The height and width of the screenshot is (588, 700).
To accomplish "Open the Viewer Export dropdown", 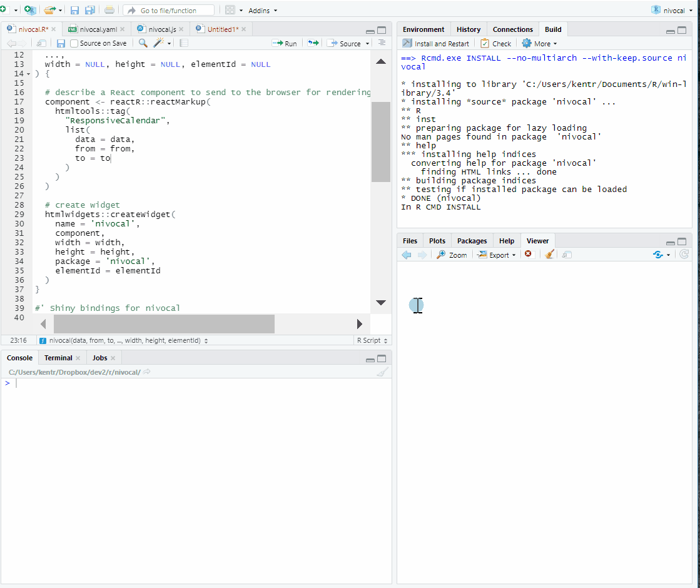I will [497, 255].
